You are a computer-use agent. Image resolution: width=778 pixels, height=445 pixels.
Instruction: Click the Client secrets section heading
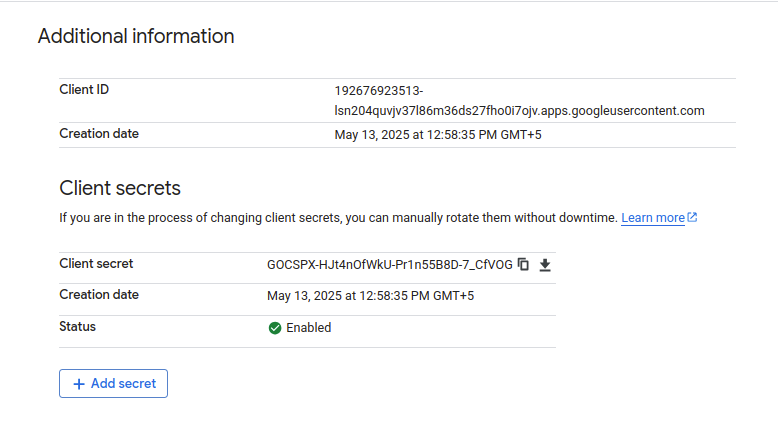click(x=120, y=188)
